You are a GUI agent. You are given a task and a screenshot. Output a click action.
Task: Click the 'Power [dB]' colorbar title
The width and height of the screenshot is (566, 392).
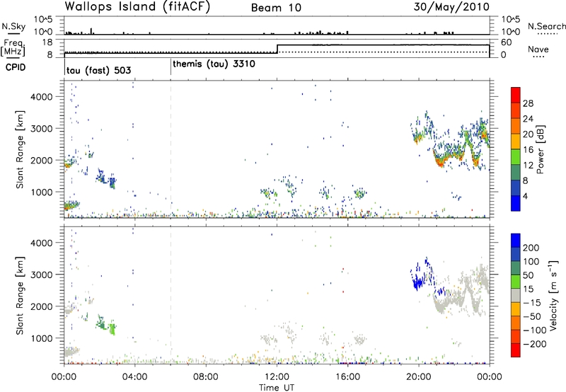541,149
